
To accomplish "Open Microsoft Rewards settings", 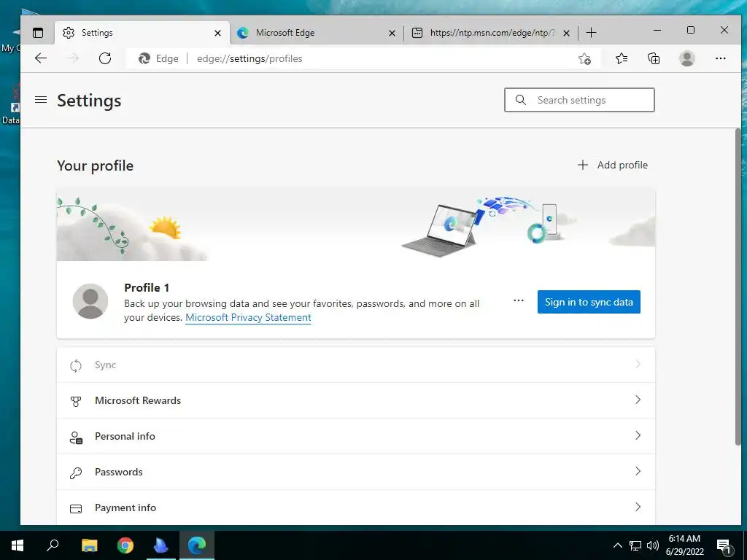I will [x=356, y=400].
